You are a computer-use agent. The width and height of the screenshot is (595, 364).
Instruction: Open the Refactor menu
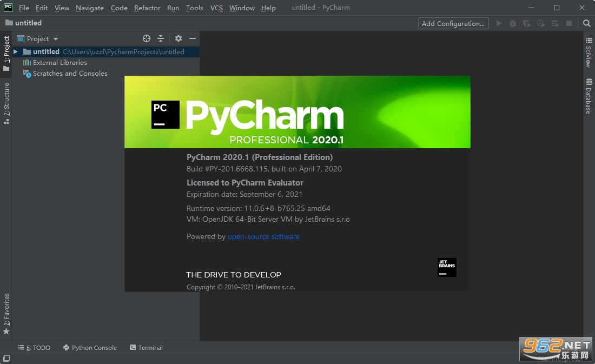click(147, 8)
